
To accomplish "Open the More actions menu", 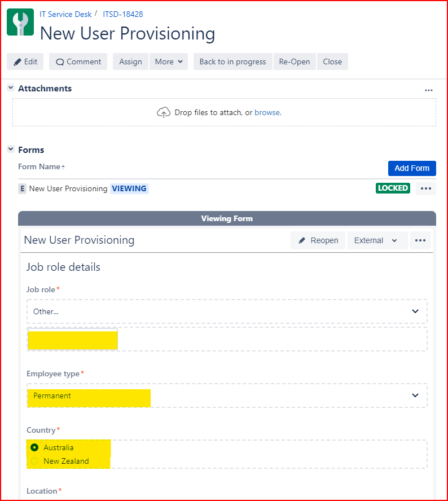I will click(x=168, y=61).
